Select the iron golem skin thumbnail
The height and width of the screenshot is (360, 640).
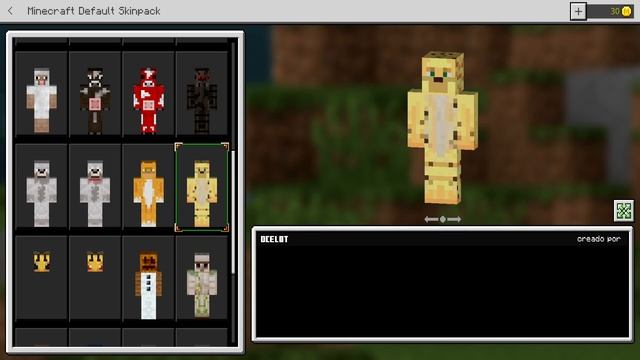202,278
